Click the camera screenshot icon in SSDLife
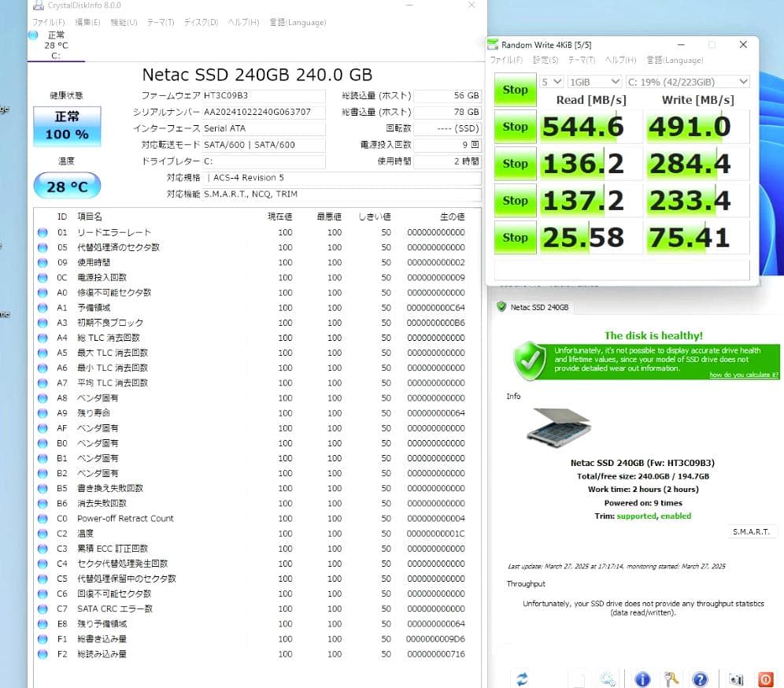This screenshot has height=688, width=784. (735, 679)
